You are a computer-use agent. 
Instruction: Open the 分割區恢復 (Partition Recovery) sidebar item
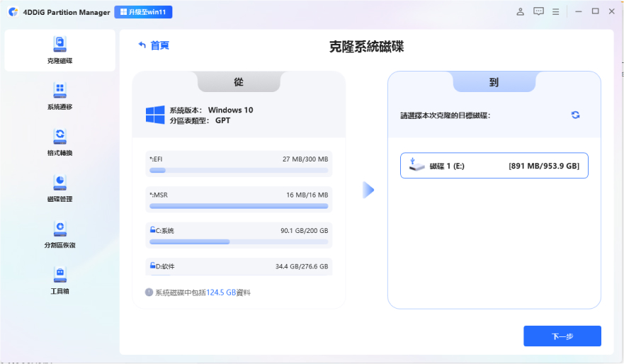59,234
